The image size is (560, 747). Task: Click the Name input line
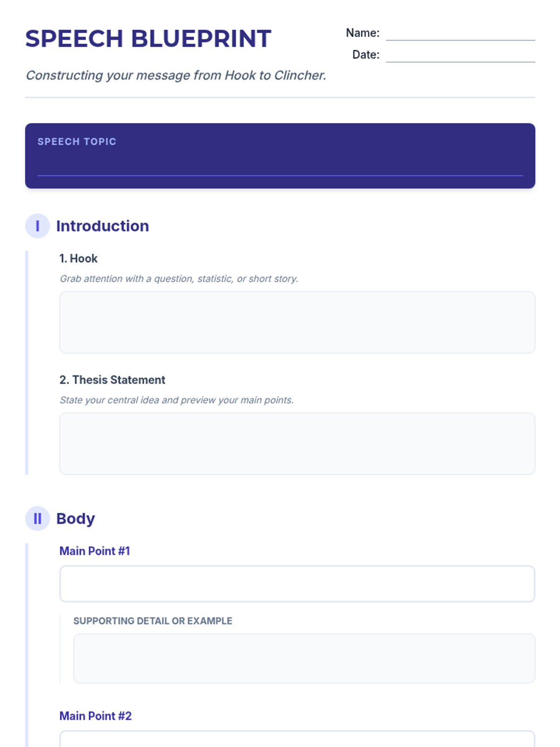coord(461,34)
